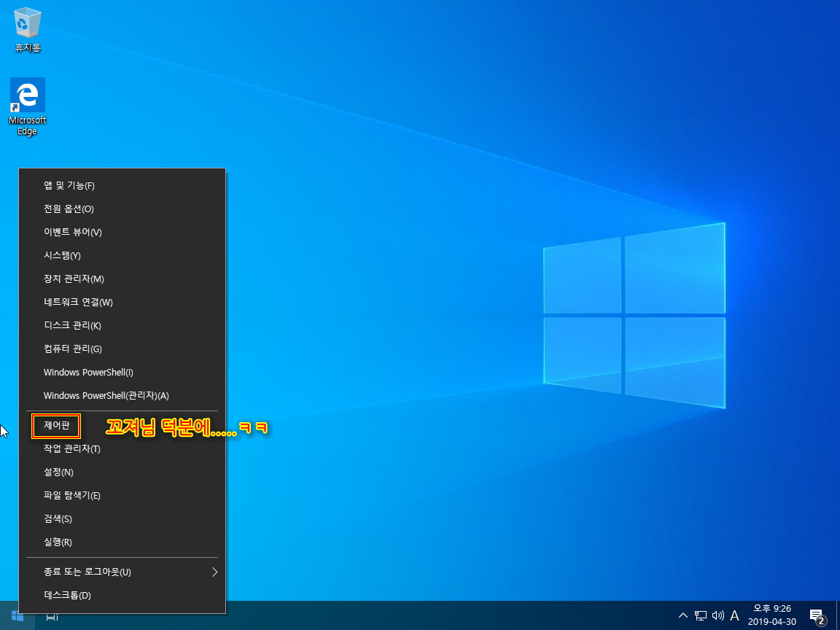
Task: Select 시스템(Y) in the context menu
Action: [122, 255]
